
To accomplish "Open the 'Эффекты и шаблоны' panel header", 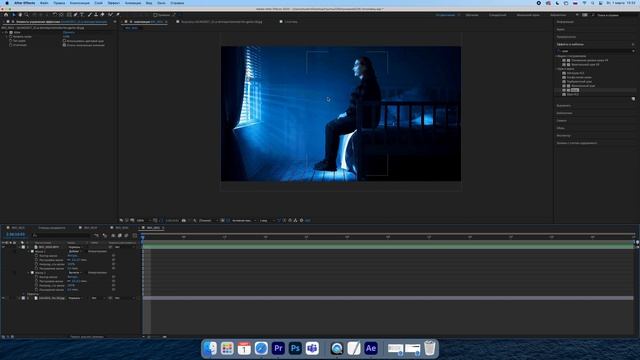I will coord(570,44).
